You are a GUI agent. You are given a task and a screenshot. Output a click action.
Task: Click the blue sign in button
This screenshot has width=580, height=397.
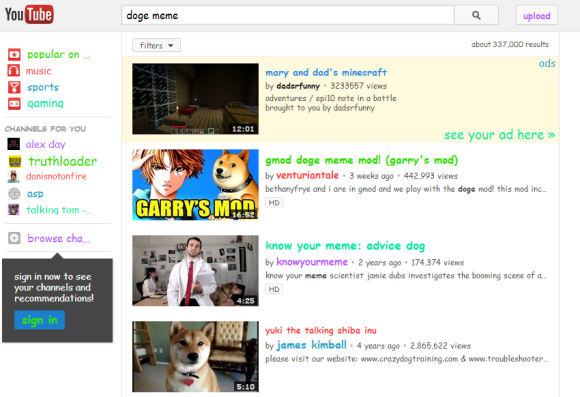point(40,320)
